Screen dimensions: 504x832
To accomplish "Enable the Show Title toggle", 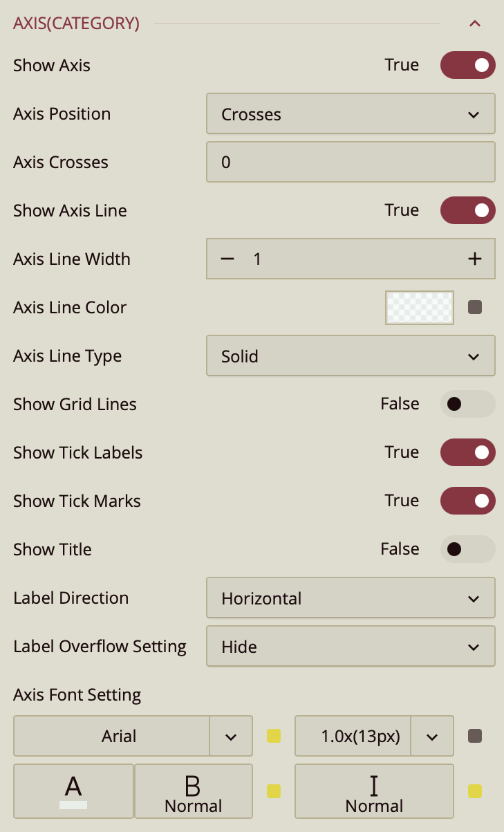I will [467, 549].
